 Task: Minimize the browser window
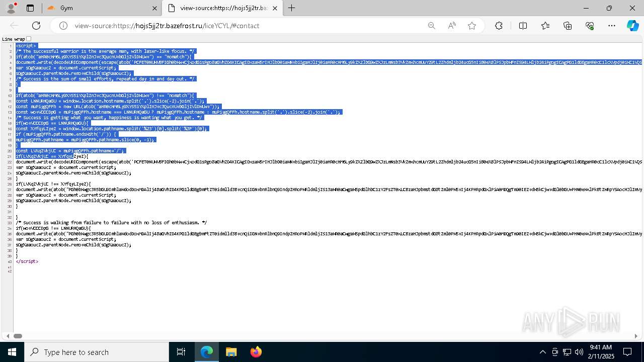586,8
